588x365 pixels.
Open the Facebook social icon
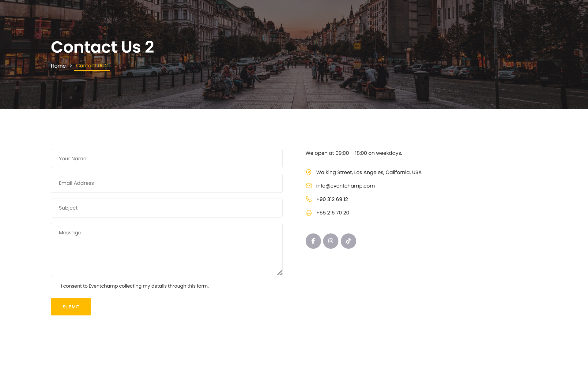click(x=313, y=241)
